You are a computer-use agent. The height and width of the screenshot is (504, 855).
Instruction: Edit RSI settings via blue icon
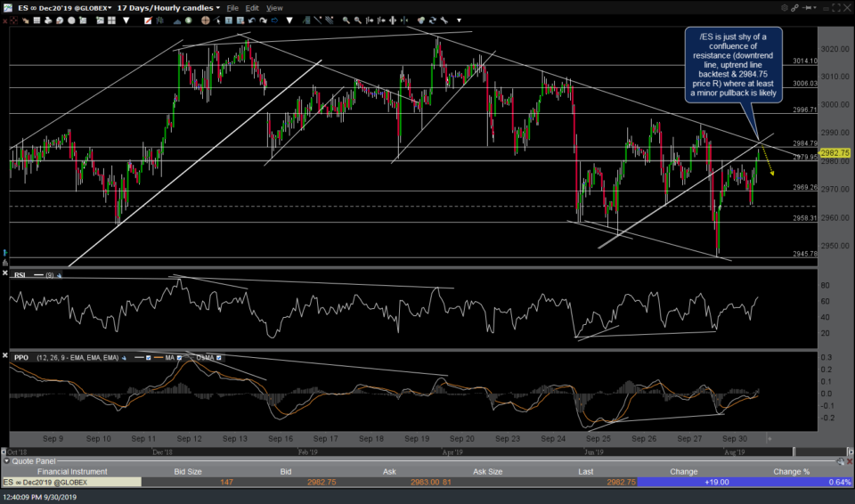[x=59, y=275]
